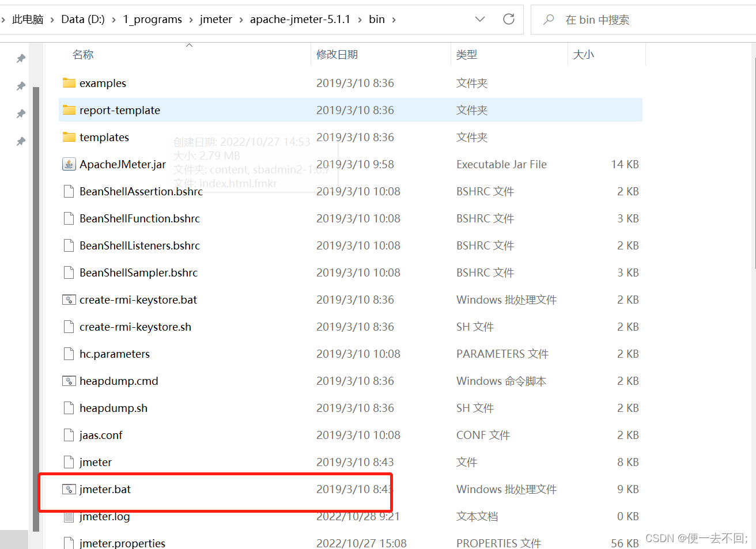The width and height of the screenshot is (756, 549).
Task: Click the hc.parameters file icon
Action: coord(69,354)
